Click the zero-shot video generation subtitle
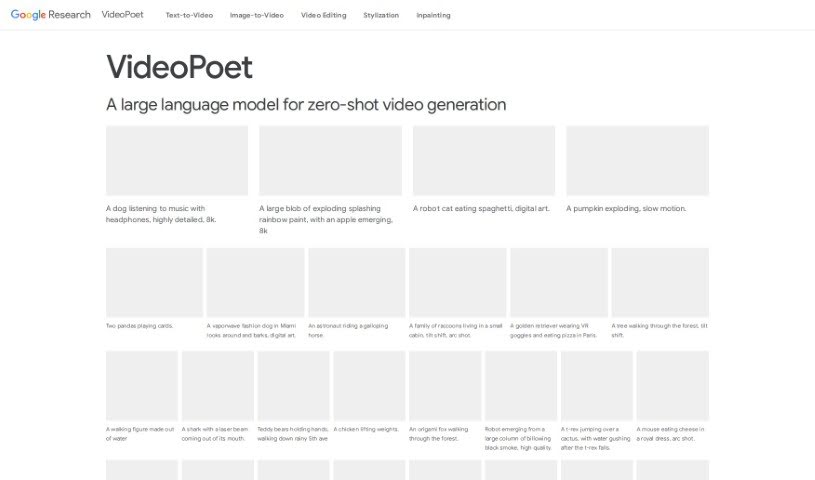 pos(306,105)
